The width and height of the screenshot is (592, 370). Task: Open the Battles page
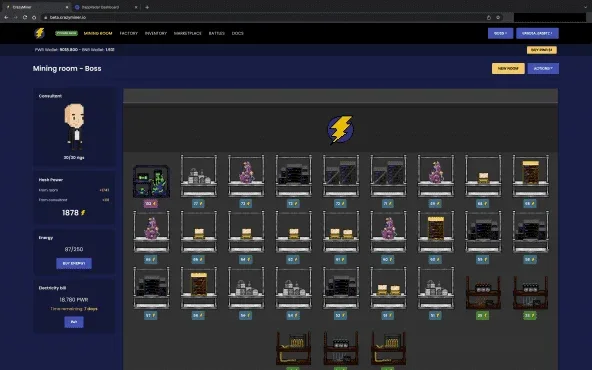(x=217, y=33)
